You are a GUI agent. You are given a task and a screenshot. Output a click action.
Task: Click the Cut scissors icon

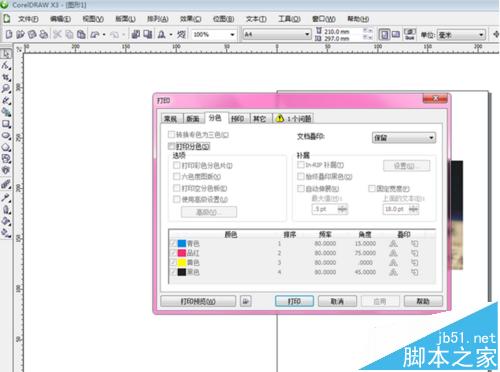tap(57, 34)
